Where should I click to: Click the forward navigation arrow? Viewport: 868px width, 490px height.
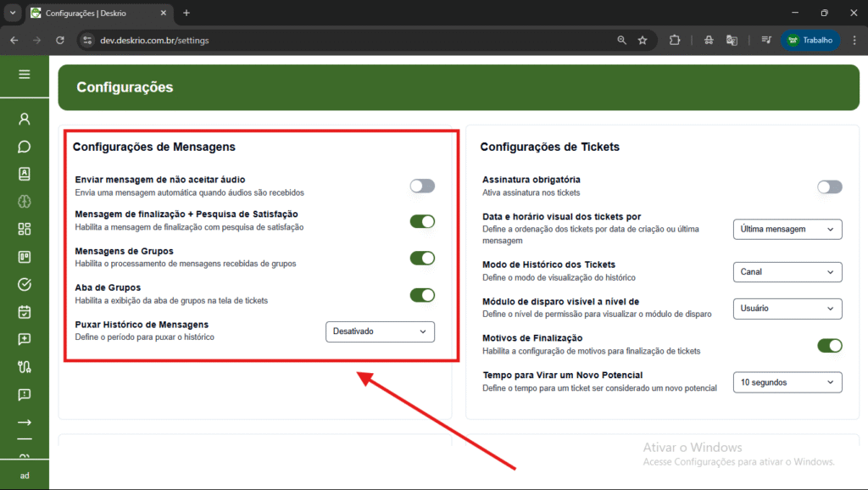coord(36,40)
